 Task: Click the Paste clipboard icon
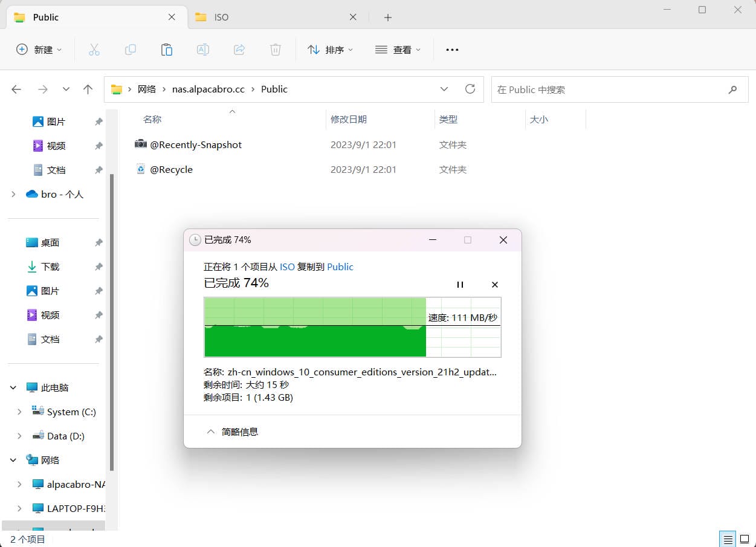point(166,50)
